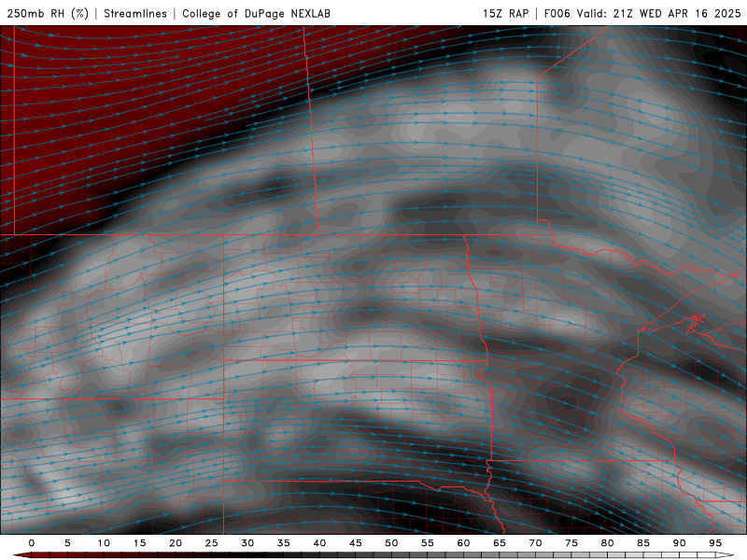This screenshot has height=560, width=747.
Task: Click the 'F006' forecast hour text
Action: (x=557, y=13)
